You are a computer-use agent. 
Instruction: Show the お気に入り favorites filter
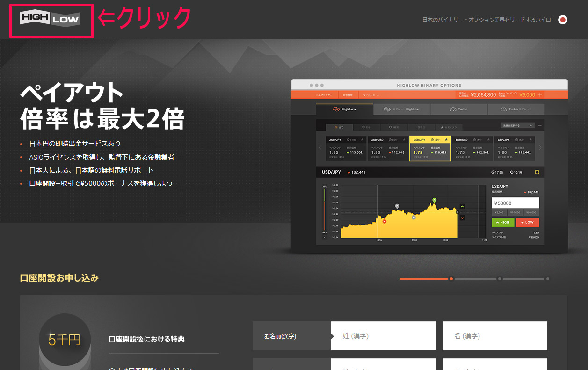pos(449,127)
